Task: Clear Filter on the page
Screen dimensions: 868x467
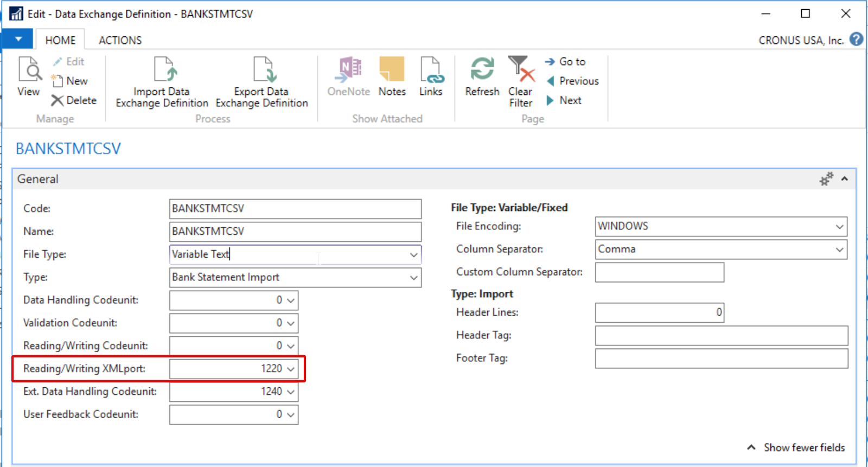Action: tap(521, 82)
